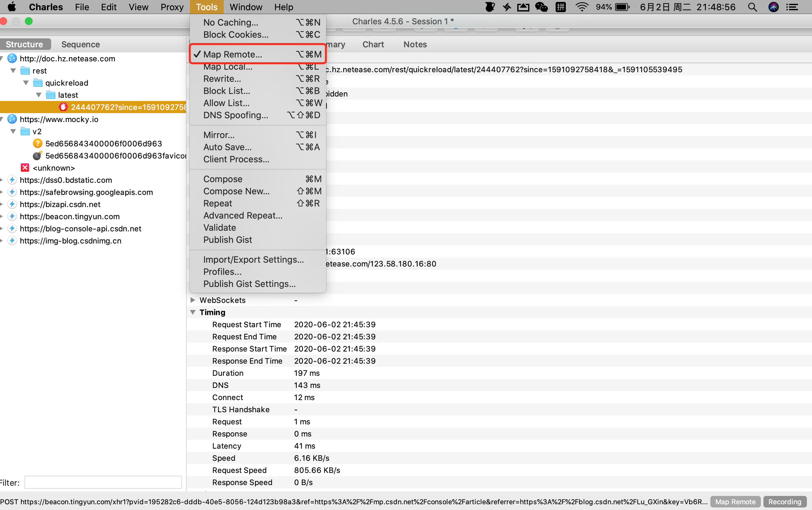Select the Latency 41 ms row

tap(499, 446)
